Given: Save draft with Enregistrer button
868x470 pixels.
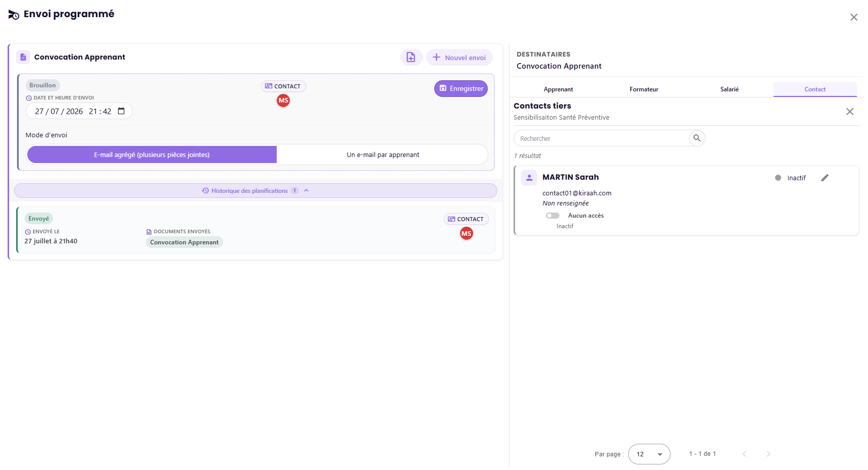Looking at the screenshot, I should click(461, 88).
